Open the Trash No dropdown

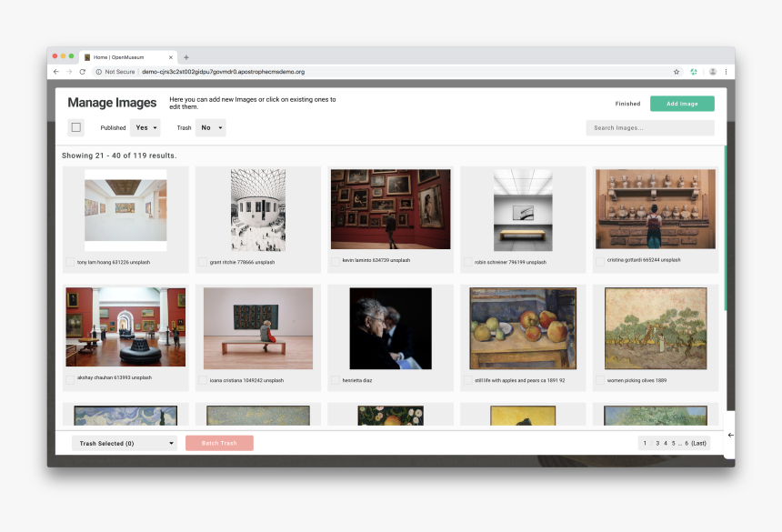click(210, 127)
